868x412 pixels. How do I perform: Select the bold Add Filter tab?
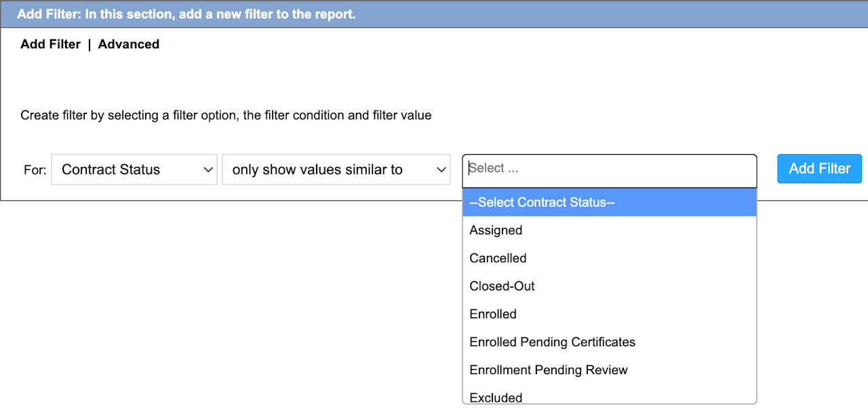pos(50,44)
